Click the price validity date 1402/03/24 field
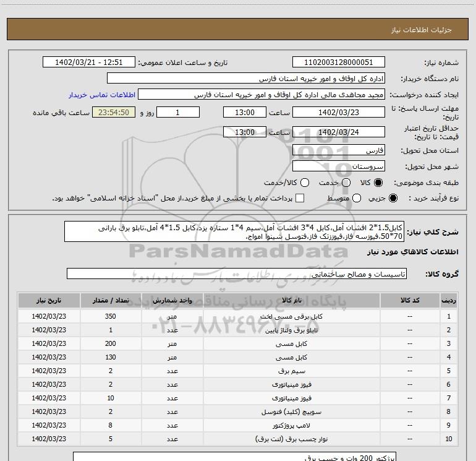476x461 pixels. pyautogui.click(x=339, y=132)
